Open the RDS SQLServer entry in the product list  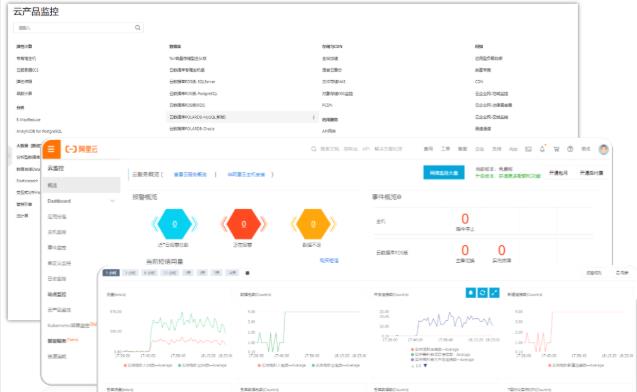192,82
